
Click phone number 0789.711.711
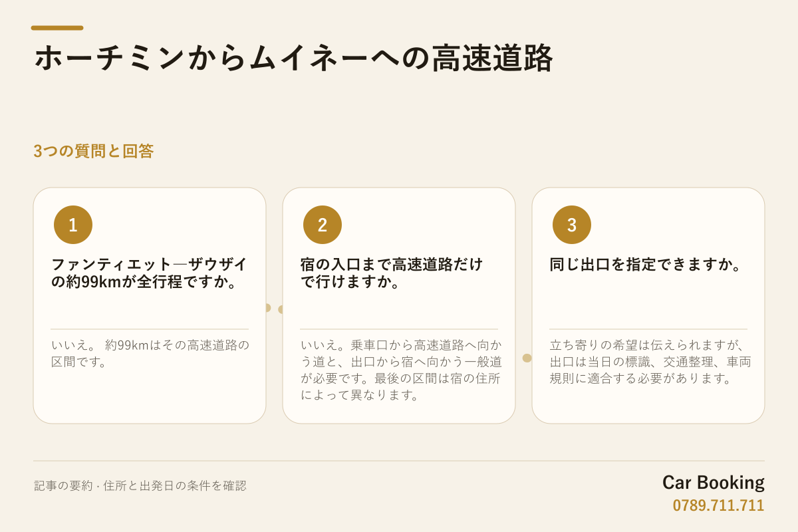pyautogui.click(x=719, y=505)
